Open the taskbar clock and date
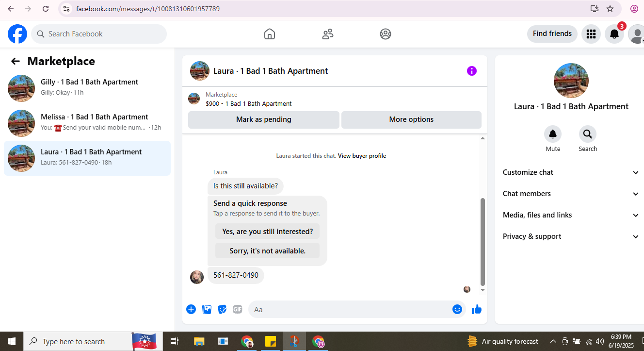644x351 pixels. point(621,341)
